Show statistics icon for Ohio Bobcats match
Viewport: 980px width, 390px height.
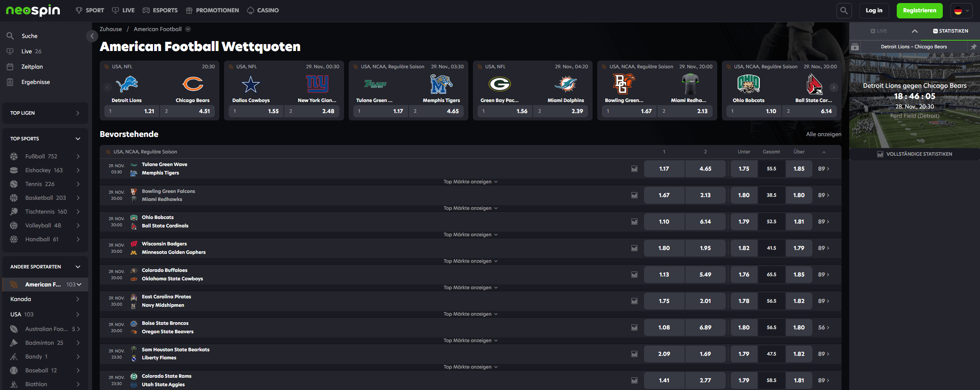(x=634, y=222)
